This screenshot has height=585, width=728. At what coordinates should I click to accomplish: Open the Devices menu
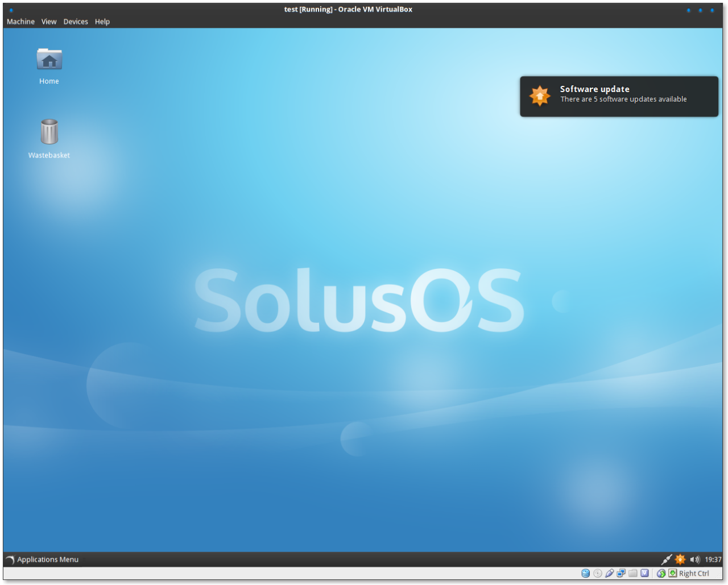(76, 22)
